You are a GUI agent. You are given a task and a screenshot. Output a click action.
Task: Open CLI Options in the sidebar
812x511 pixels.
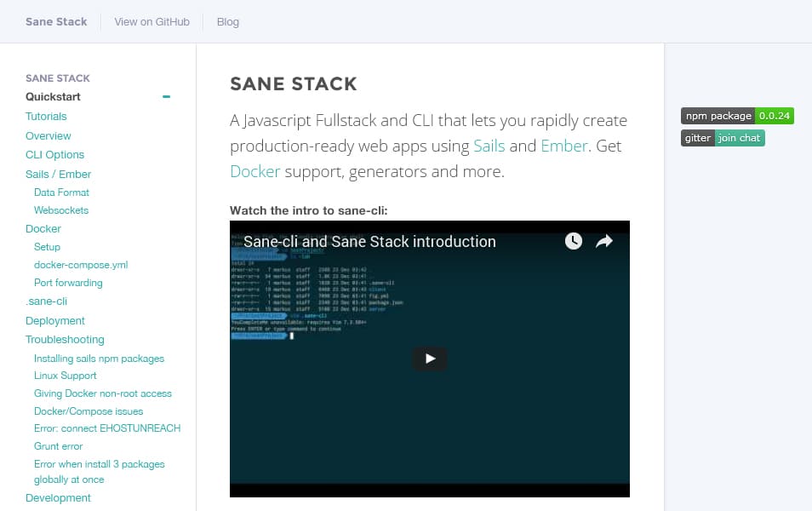54,155
